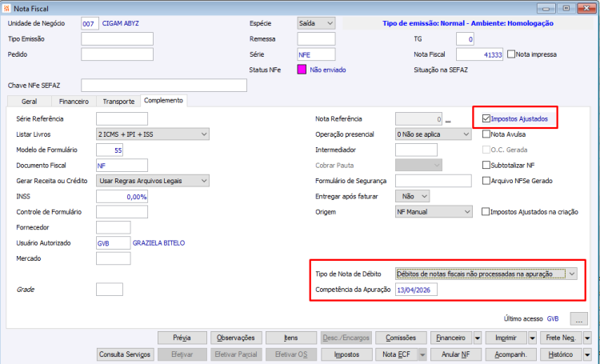Open the Espécie dropdown showing Saída
The image size is (600, 364).
(316, 23)
